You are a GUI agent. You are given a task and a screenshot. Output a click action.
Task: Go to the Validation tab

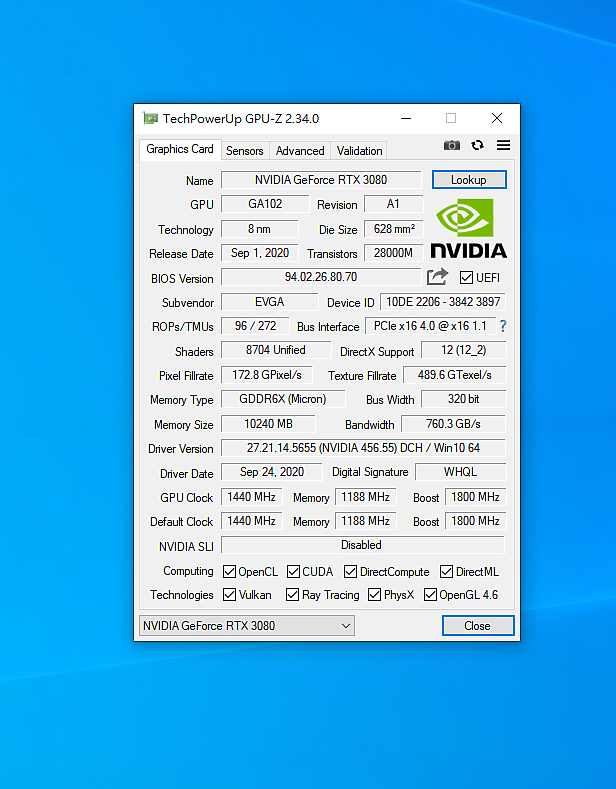359,150
